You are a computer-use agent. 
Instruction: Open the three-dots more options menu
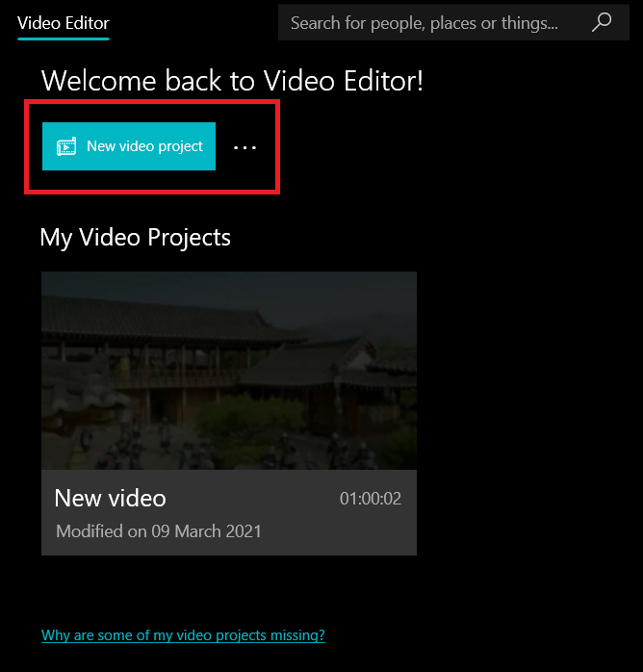pyautogui.click(x=244, y=147)
